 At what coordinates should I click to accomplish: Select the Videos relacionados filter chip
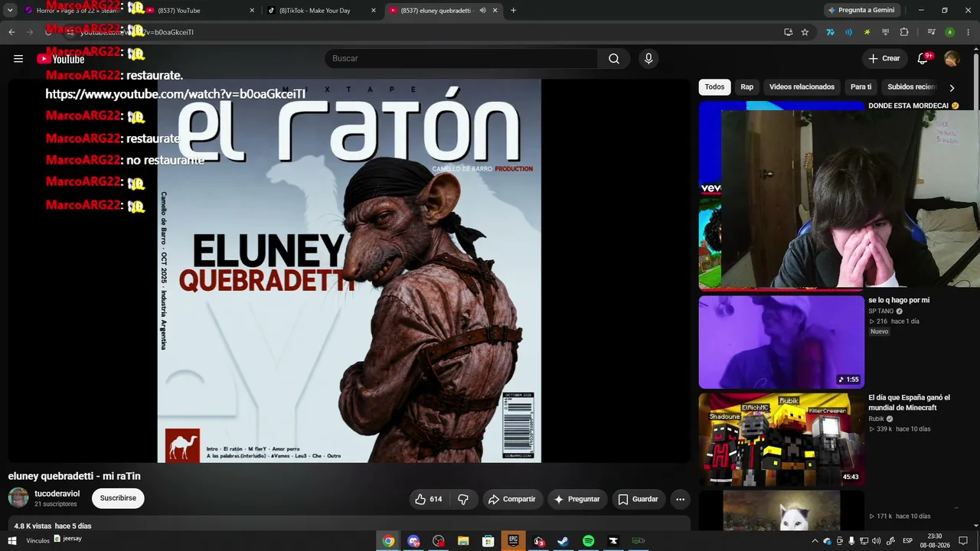pyautogui.click(x=802, y=87)
